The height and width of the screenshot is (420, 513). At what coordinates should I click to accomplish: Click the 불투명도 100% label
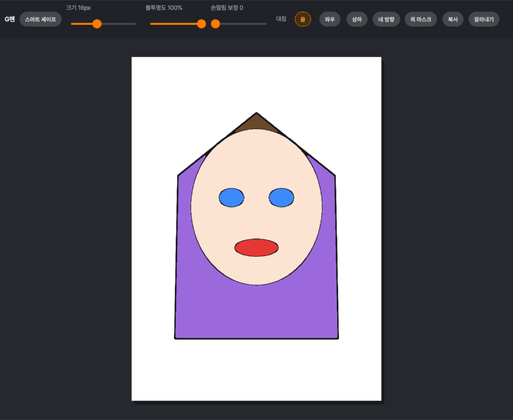click(x=164, y=8)
